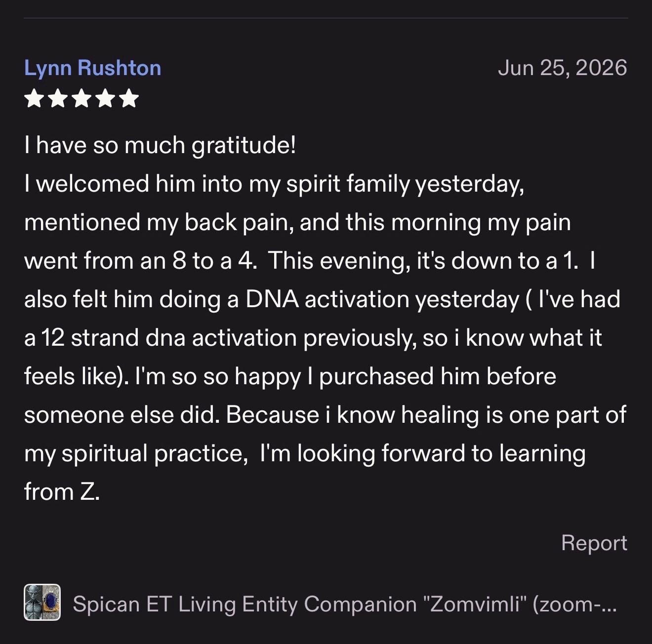This screenshot has height=644, width=652.
Task: Click the horizontal divider above the review
Action: tap(326, 18)
